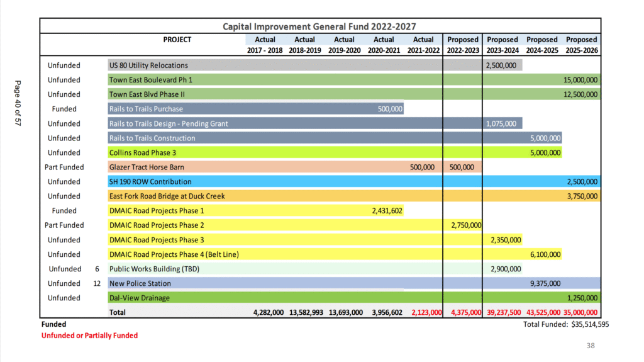This screenshot has width=644, height=362.
Task: Select 'DMAIC Road Projects Phase 4 (Belt Line)'
Action: point(174,254)
